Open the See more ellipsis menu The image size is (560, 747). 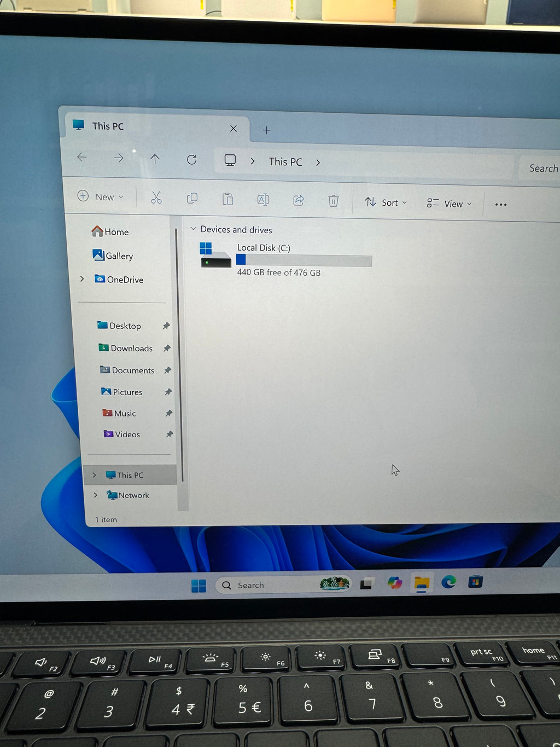(x=500, y=204)
